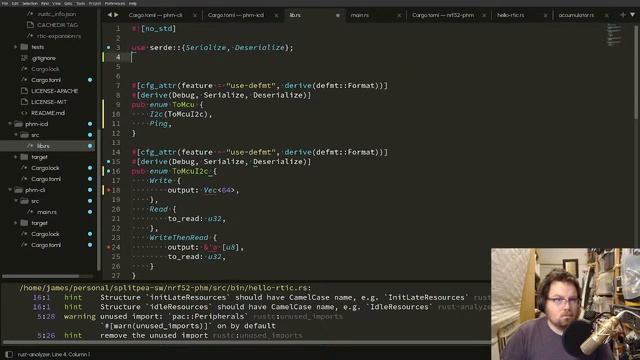The image size is (640, 360).
Task: Open the View menu
Action: [56, 3]
